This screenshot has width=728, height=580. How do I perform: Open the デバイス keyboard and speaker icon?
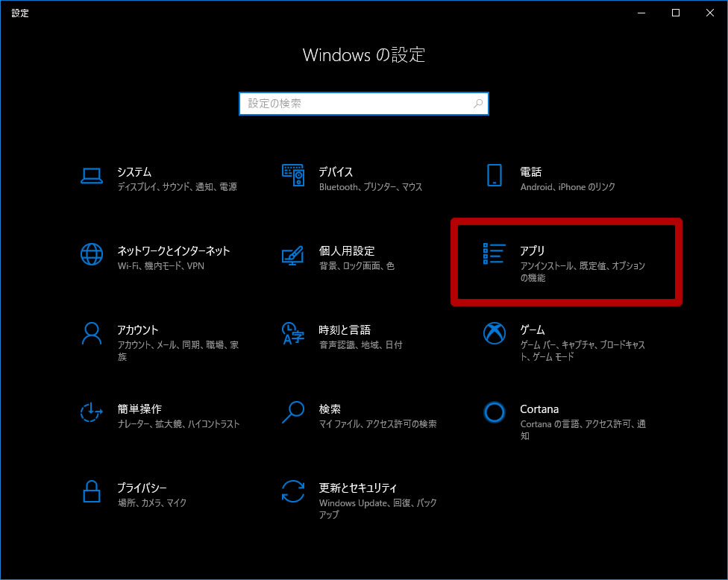click(293, 175)
